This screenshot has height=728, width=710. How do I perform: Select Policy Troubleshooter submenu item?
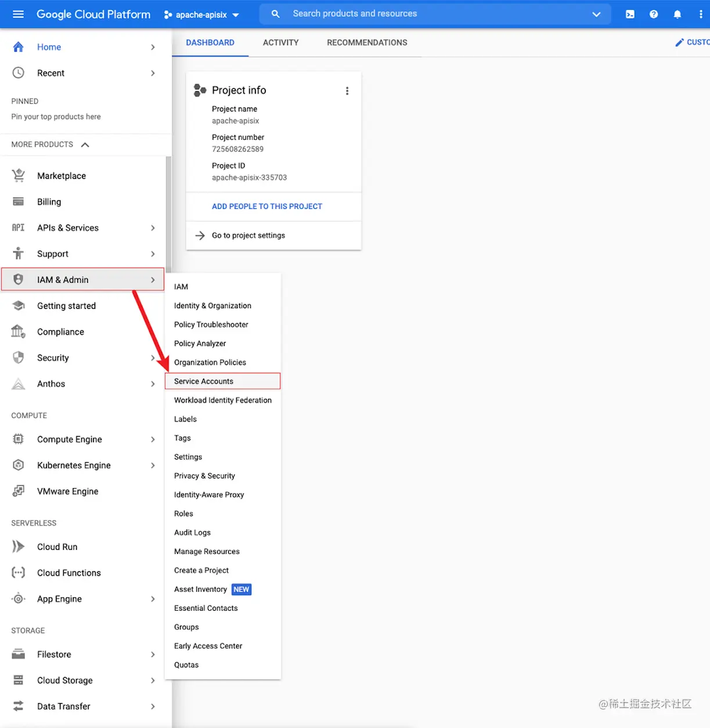223,325
